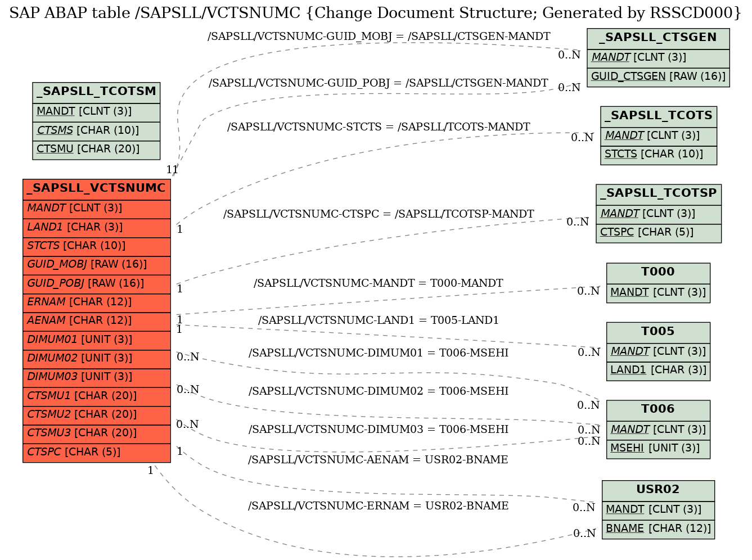Click the GUID_POBJ = CTSGEN-MANDT relation label

click(379, 83)
